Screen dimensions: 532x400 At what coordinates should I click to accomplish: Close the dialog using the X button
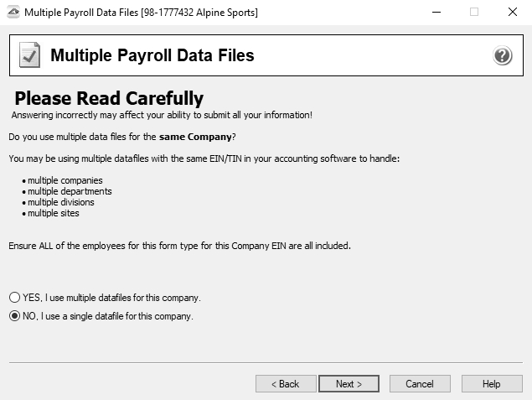coord(513,13)
